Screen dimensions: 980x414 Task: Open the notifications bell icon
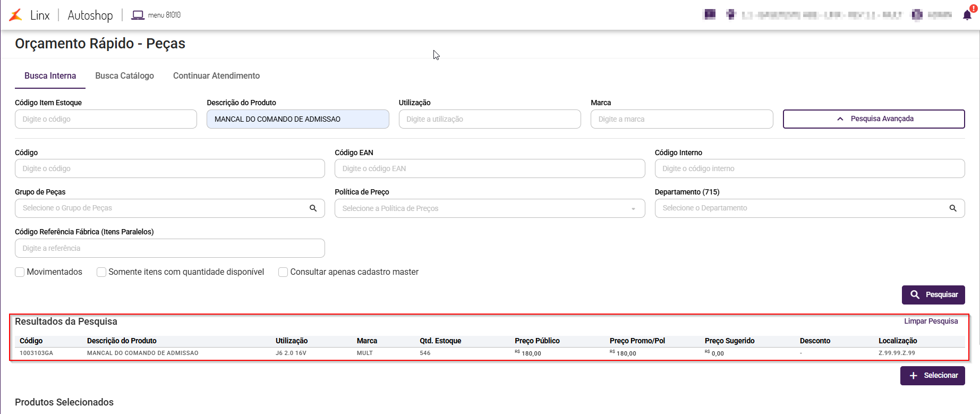[x=967, y=15]
